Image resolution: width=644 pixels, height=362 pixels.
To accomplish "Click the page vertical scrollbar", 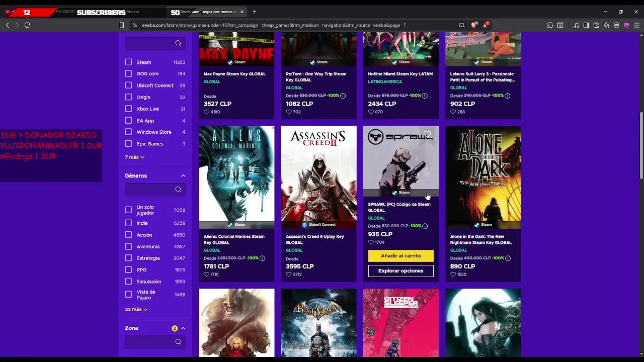I will coord(641,145).
